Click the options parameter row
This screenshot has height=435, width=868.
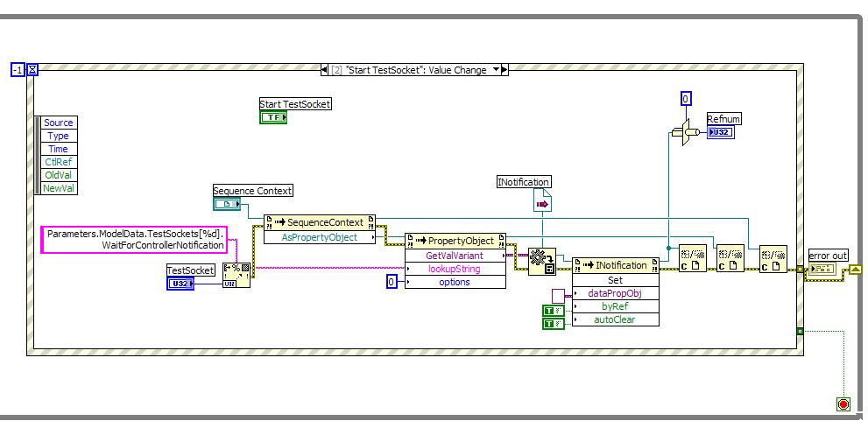tap(455, 282)
